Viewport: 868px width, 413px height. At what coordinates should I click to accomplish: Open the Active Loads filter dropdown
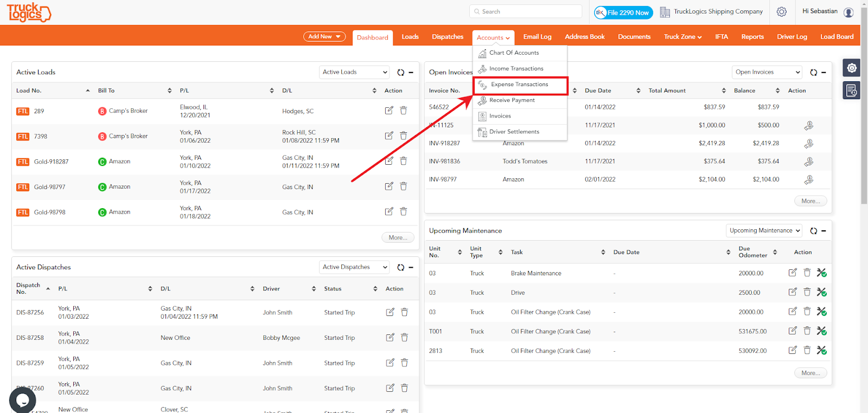coord(354,72)
